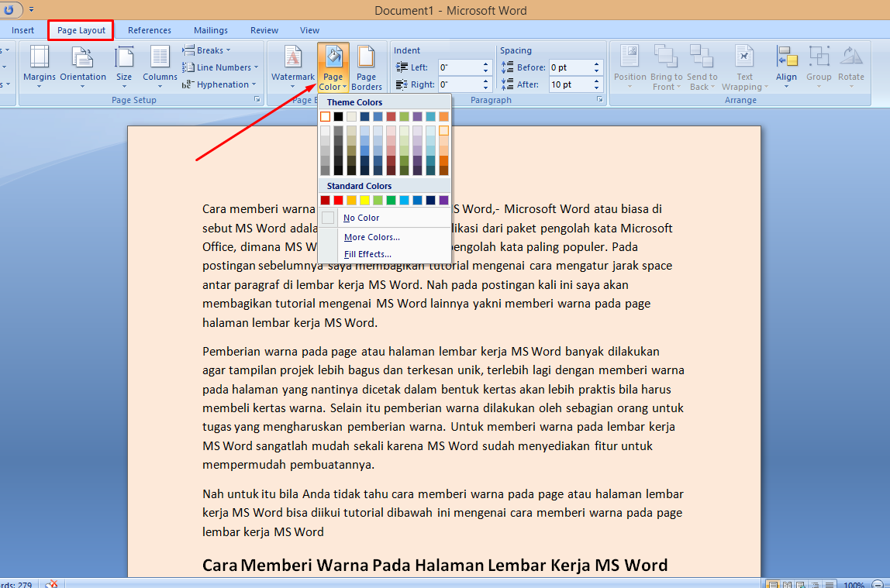Choose No Color from the menu
The width and height of the screenshot is (890, 588).
coord(385,218)
